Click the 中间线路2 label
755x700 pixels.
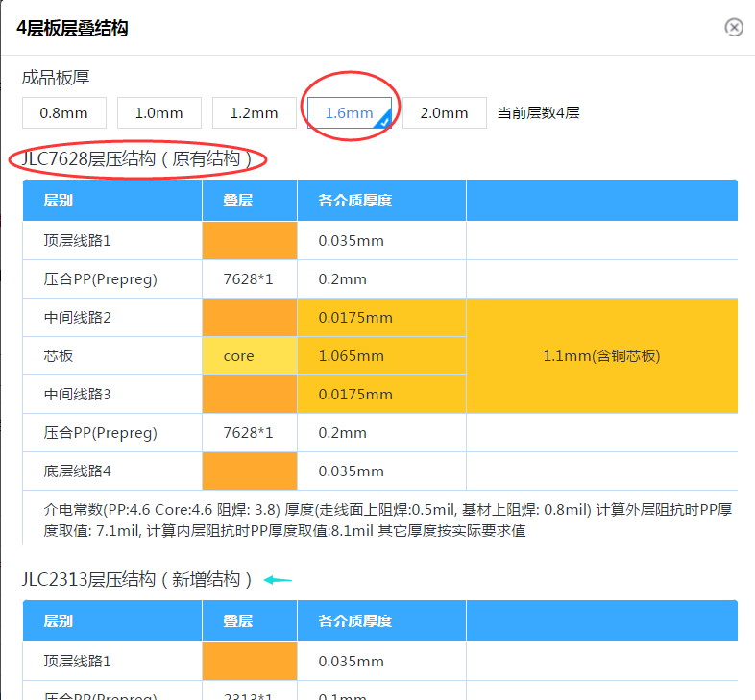[x=78, y=317]
